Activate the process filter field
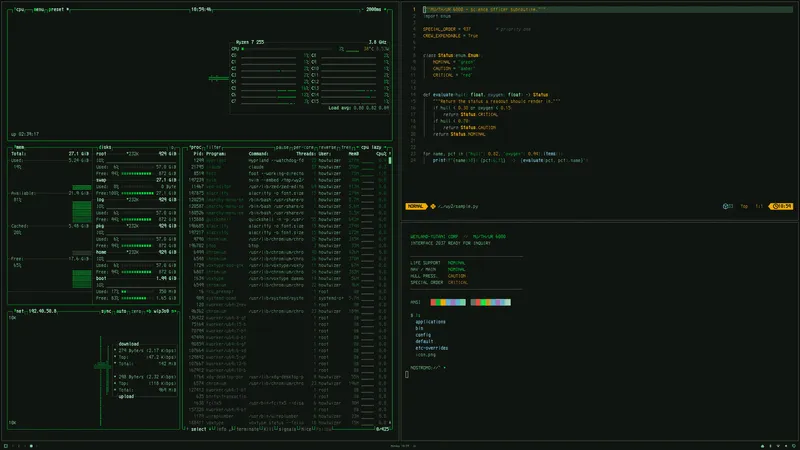 [214, 147]
